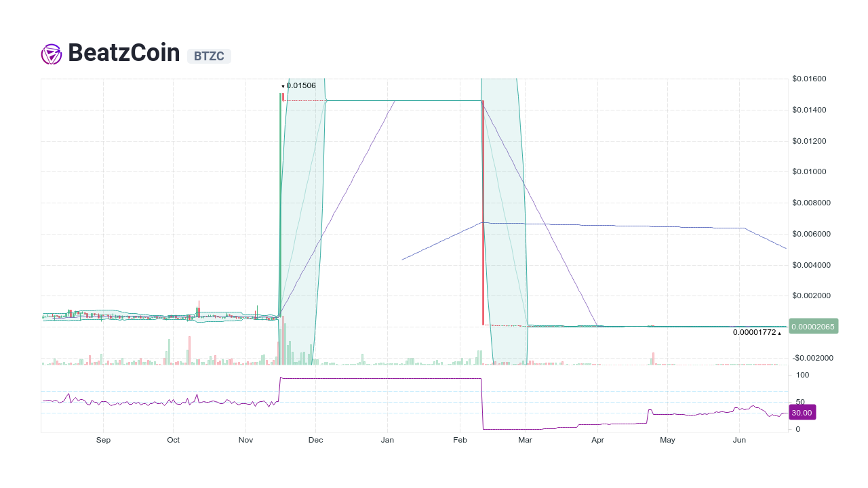The image size is (868, 488).
Task: Click the BeatzCoin purple logo icon
Action: click(x=52, y=54)
